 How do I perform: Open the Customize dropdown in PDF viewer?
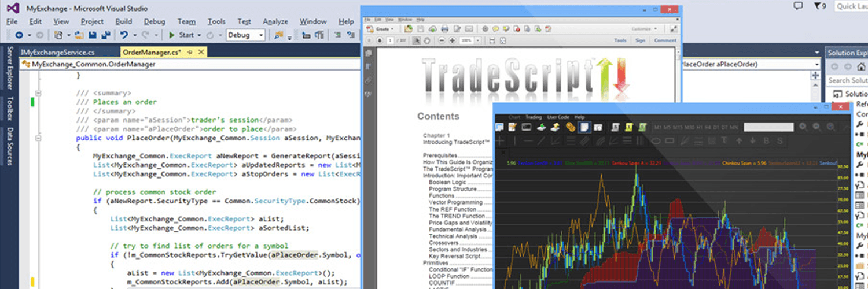(x=644, y=29)
